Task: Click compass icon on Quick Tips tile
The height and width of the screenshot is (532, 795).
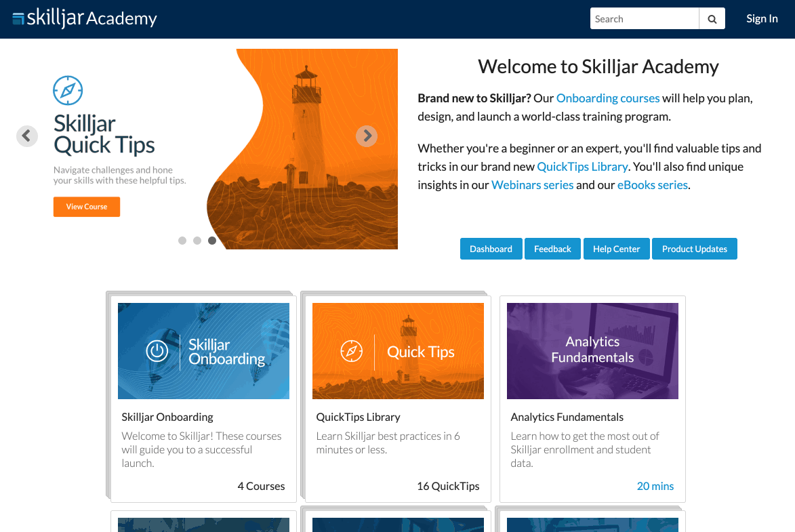Action: tap(351, 351)
